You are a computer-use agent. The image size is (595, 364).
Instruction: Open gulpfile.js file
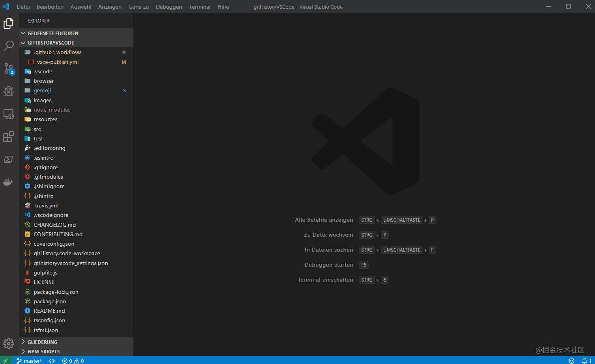coord(76,273)
